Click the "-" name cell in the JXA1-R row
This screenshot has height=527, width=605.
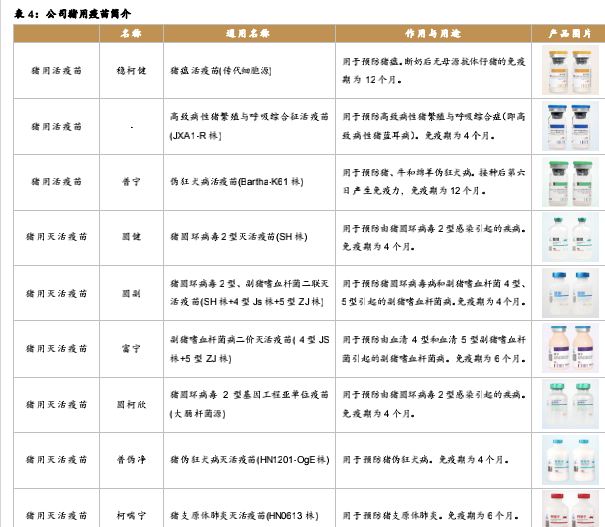[x=132, y=127]
